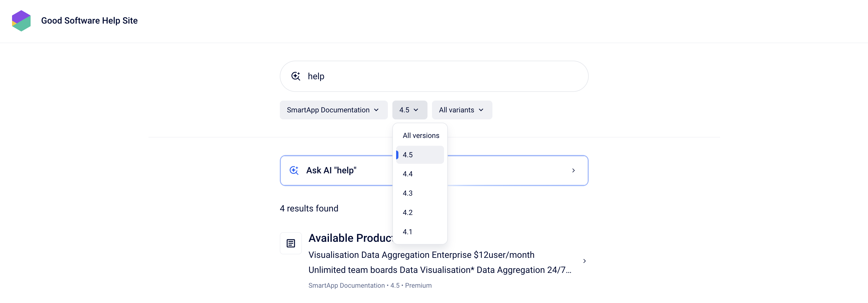Click the document icon beside Available Products

[291, 243]
